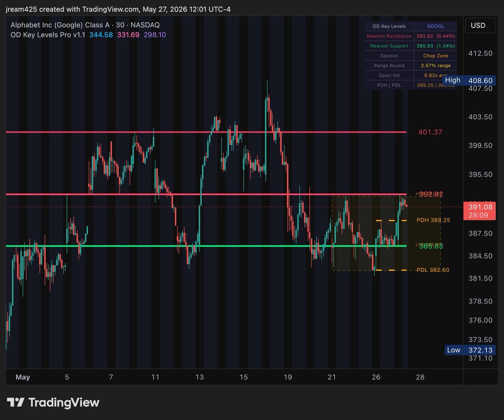Click the PDH / PDL table label
504x420 pixels.
point(389,85)
